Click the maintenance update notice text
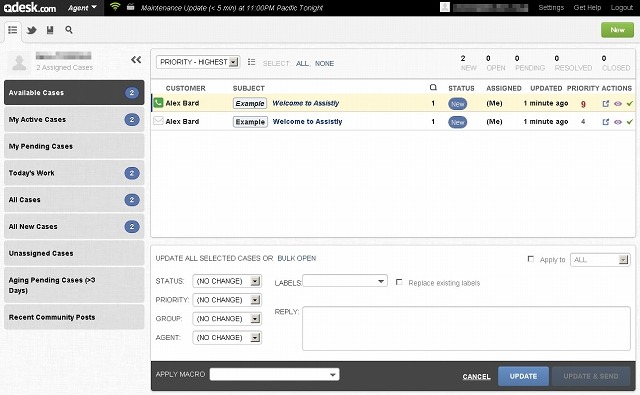This screenshot has width=640, height=395. coord(232,8)
